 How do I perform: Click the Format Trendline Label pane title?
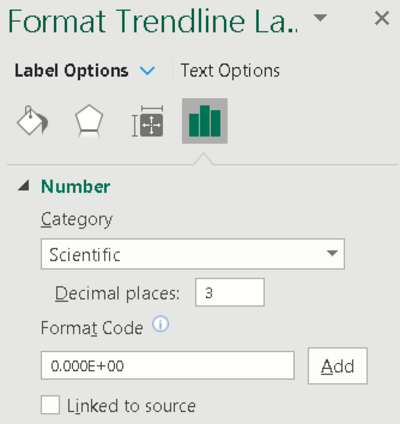coord(153,21)
